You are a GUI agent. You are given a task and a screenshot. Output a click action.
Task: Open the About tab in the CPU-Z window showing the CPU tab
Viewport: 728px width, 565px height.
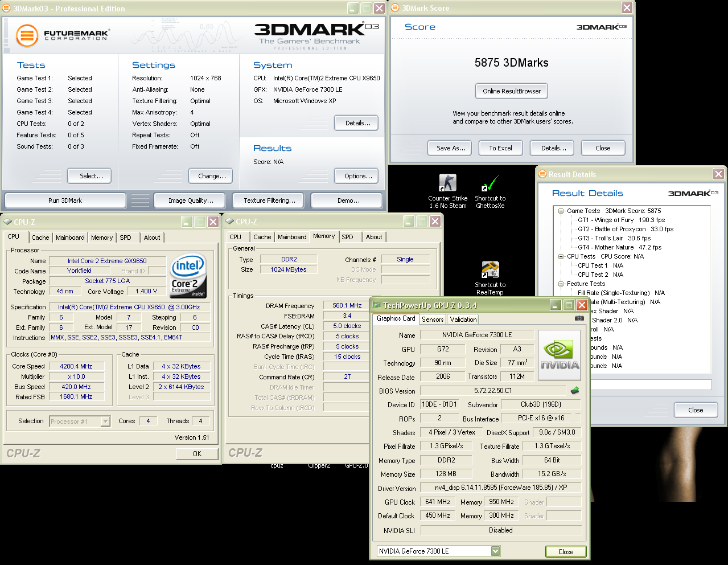152,238
